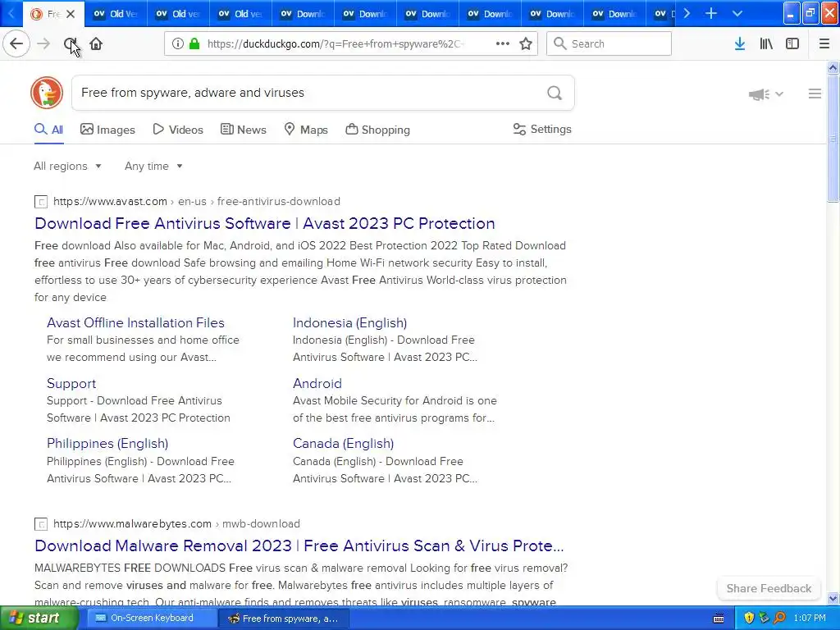Click the scrollbar down arrow
This screenshot has height=630, width=840.
tap(833, 598)
